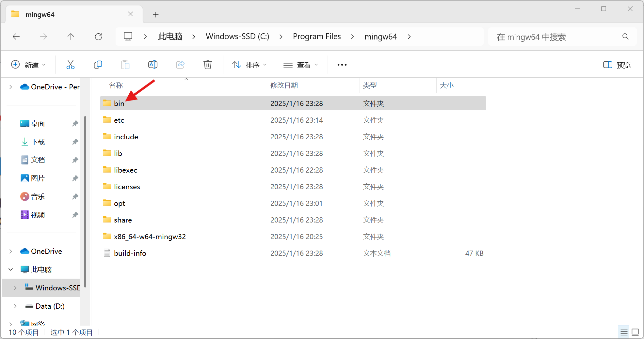Switch to large thumbnails view in status bar

[635, 332]
